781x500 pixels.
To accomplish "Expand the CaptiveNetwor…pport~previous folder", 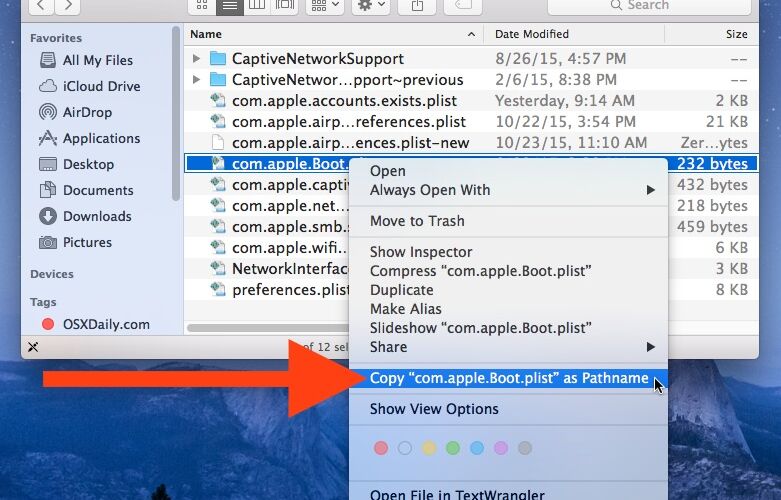I will 196,80.
